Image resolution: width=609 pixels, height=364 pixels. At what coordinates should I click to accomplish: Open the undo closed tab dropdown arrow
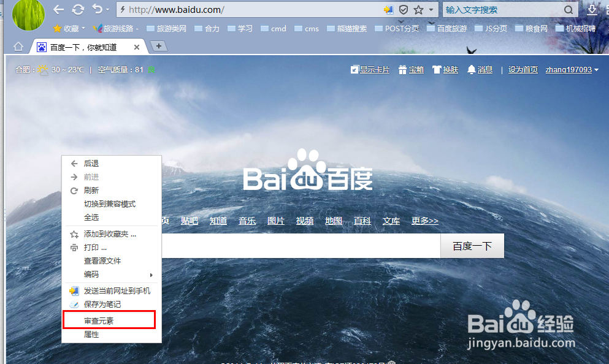[x=107, y=10]
